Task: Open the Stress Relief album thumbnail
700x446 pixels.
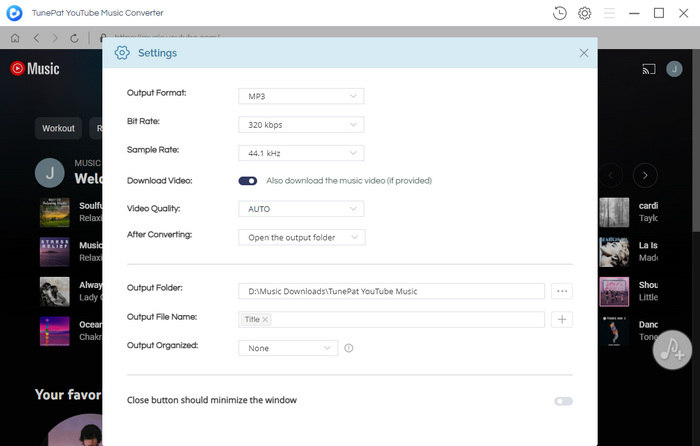Action: point(54,252)
